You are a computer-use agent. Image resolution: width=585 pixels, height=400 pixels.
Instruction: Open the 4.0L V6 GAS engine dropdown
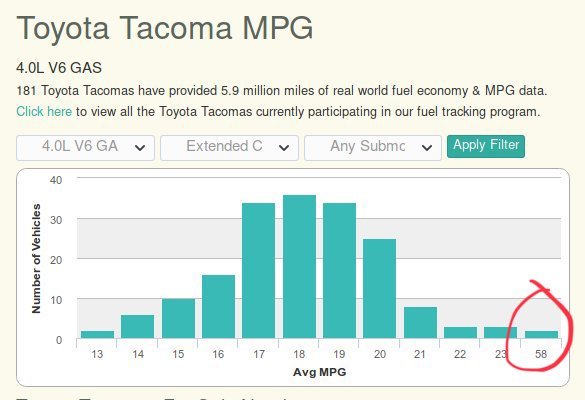pos(85,148)
